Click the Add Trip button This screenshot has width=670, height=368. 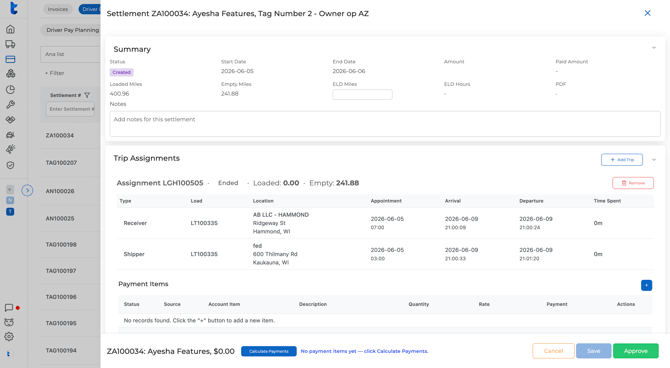[x=622, y=159]
